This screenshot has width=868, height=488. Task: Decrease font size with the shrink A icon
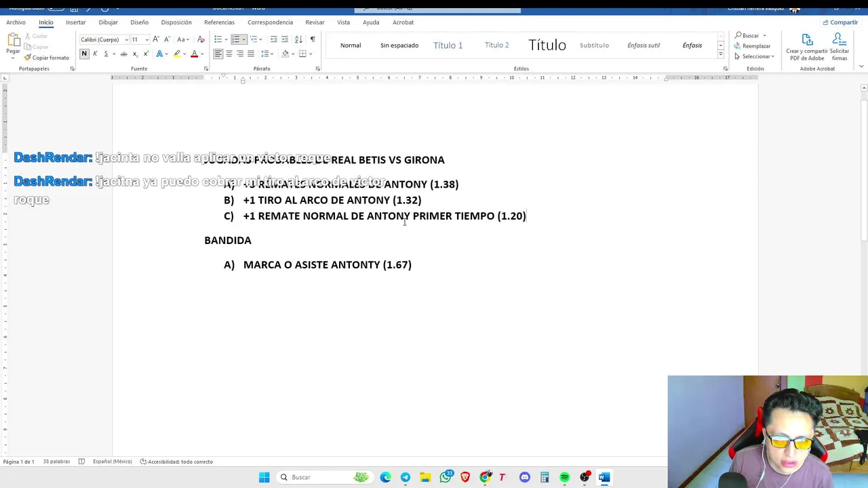coord(167,39)
